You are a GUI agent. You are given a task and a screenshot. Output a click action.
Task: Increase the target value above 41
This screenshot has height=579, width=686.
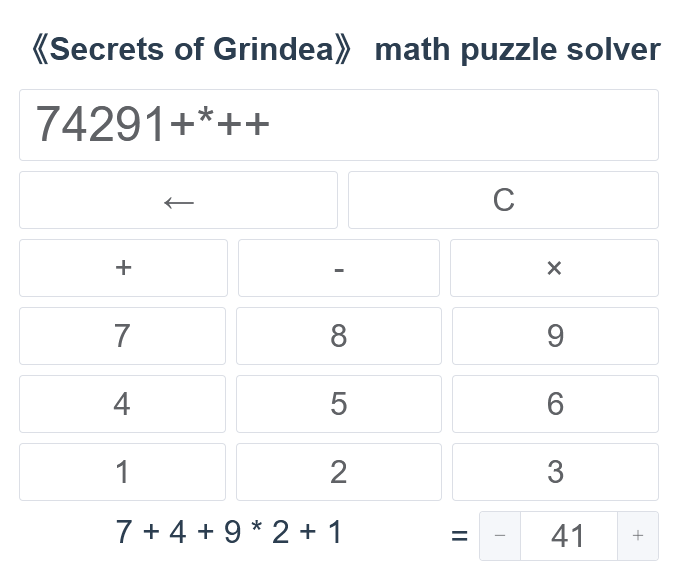point(638,536)
